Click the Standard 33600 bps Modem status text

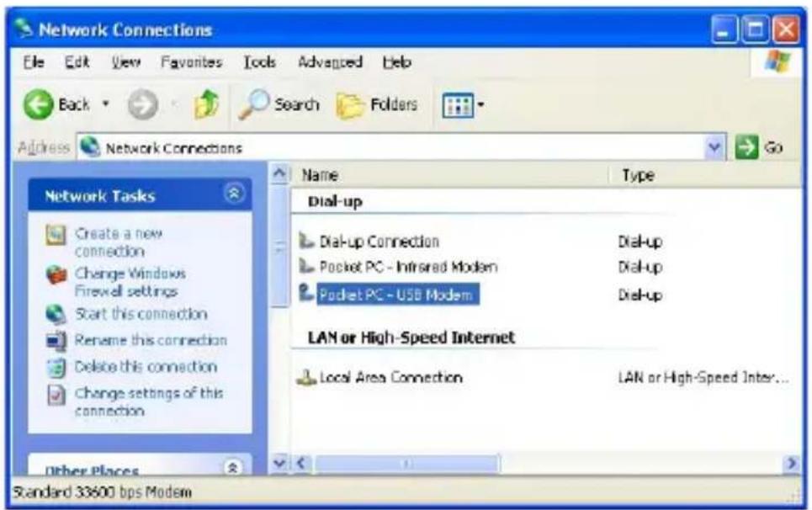pyautogui.click(x=102, y=491)
